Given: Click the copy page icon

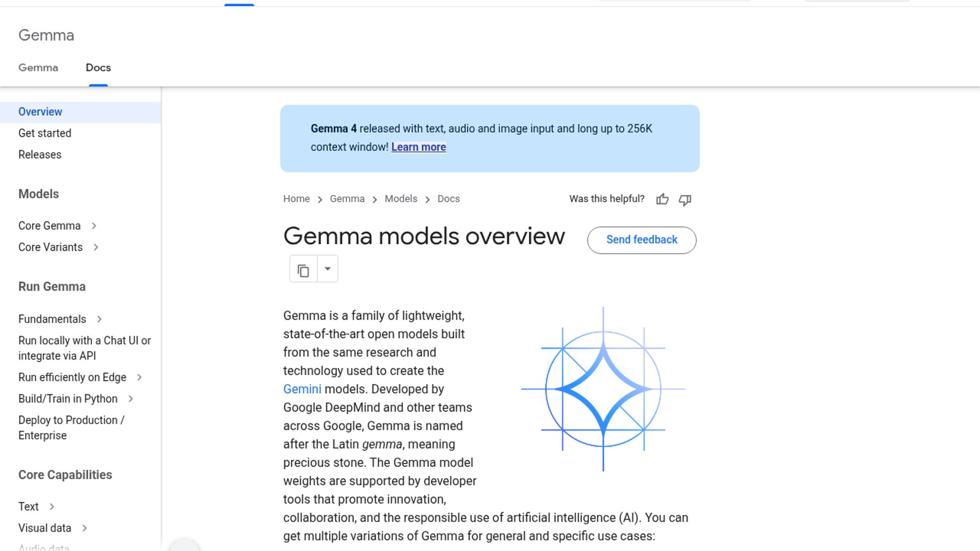Looking at the screenshot, I should pos(303,269).
